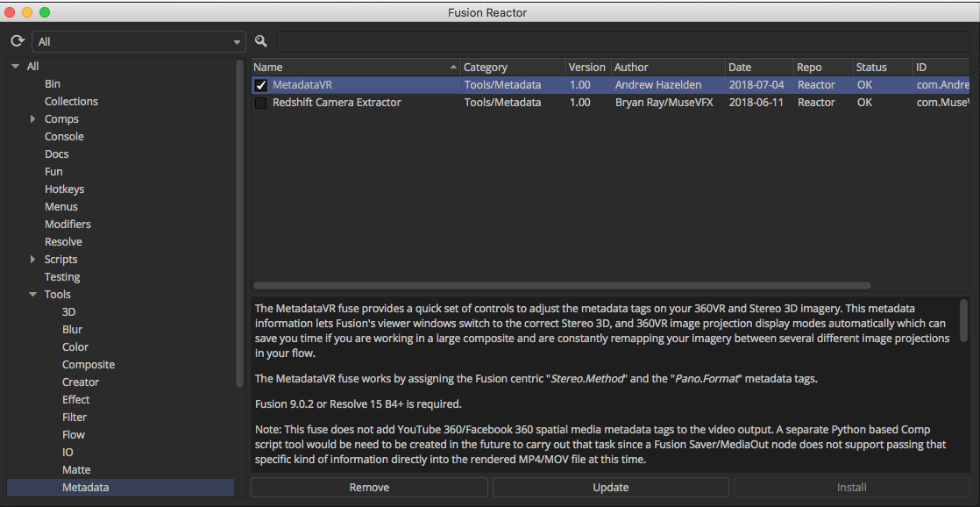Image resolution: width=980 pixels, height=507 pixels.
Task: Select the Console category
Action: pos(64,136)
